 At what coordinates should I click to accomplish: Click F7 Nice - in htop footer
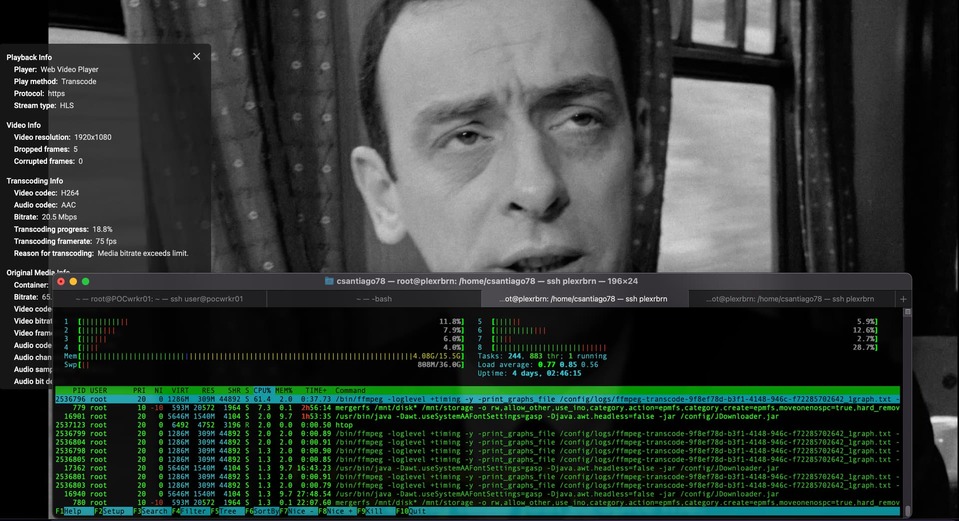coord(297,511)
